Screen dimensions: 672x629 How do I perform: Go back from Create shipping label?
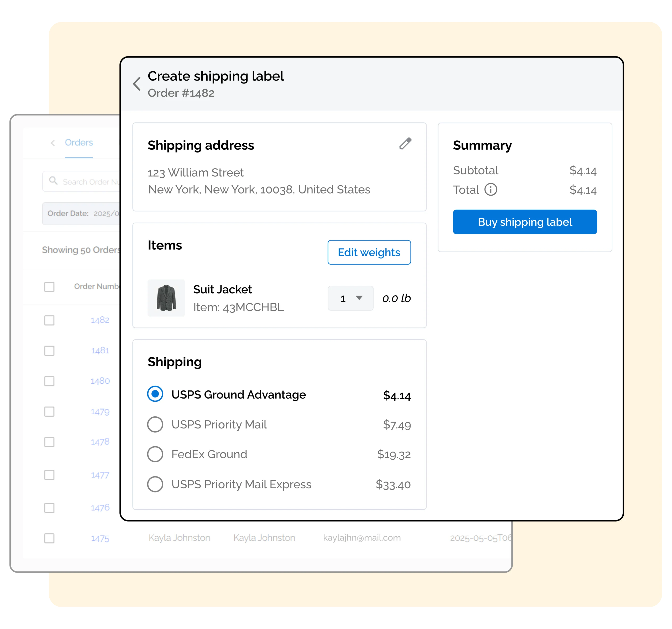[x=137, y=83]
